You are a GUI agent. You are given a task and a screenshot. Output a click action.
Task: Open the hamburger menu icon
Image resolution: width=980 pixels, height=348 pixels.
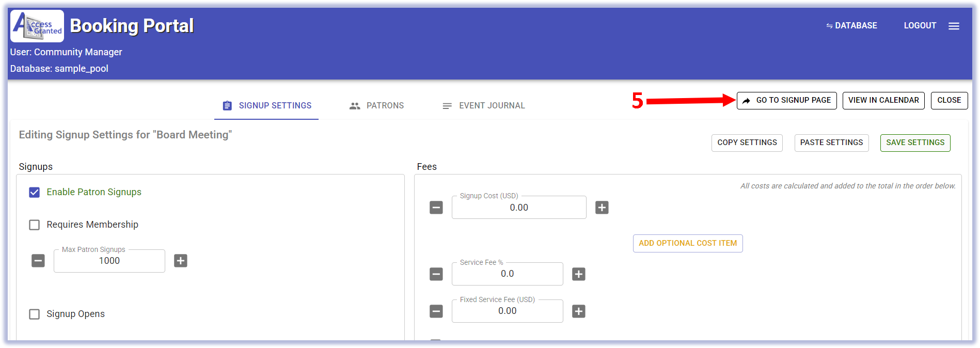[954, 26]
